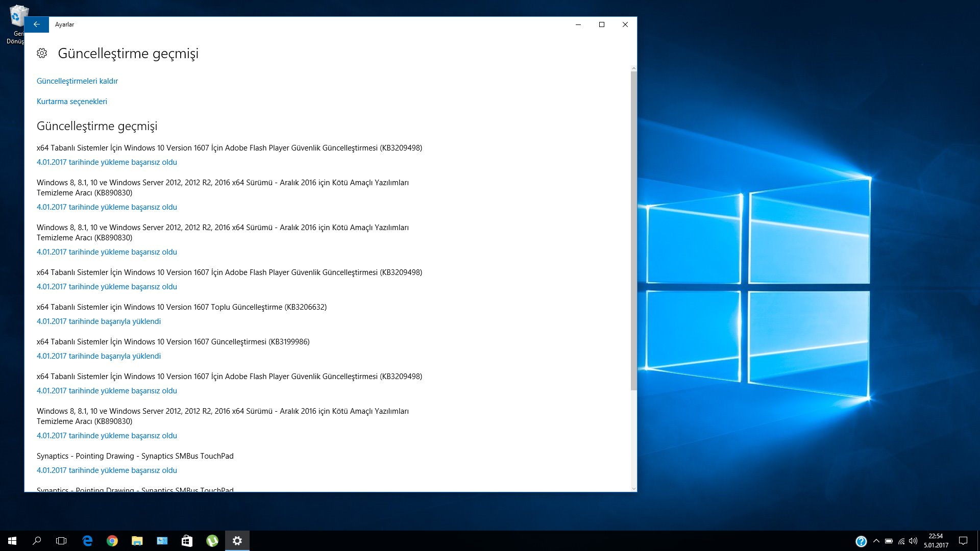This screenshot has width=980, height=551.
Task: Click the 'Güncelleştirmeleri kaldır' link
Action: pyautogui.click(x=77, y=81)
